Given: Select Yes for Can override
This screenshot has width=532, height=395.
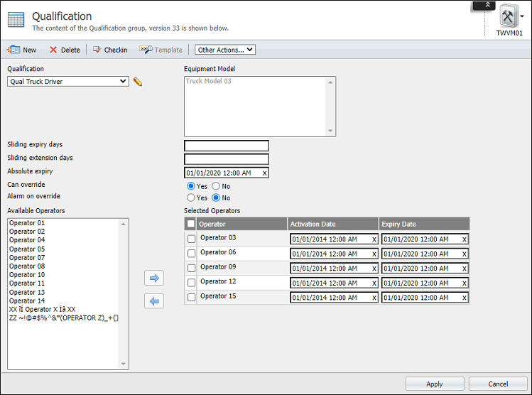Looking at the screenshot, I should pyautogui.click(x=190, y=186).
